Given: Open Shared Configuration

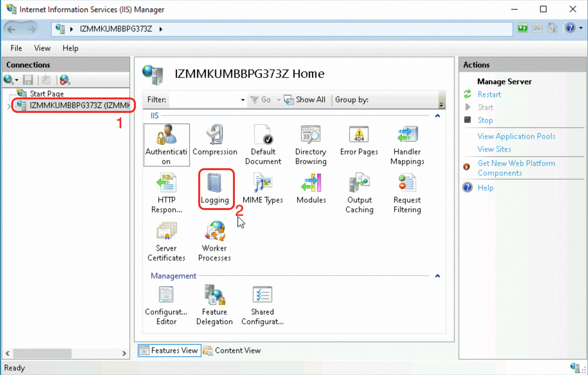Looking at the screenshot, I should tap(263, 305).
